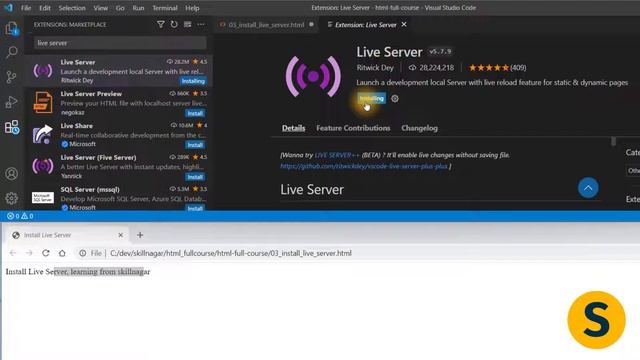Open Extensions panel more actions menu
The image size is (640, 360).
(x=201, y=24)
